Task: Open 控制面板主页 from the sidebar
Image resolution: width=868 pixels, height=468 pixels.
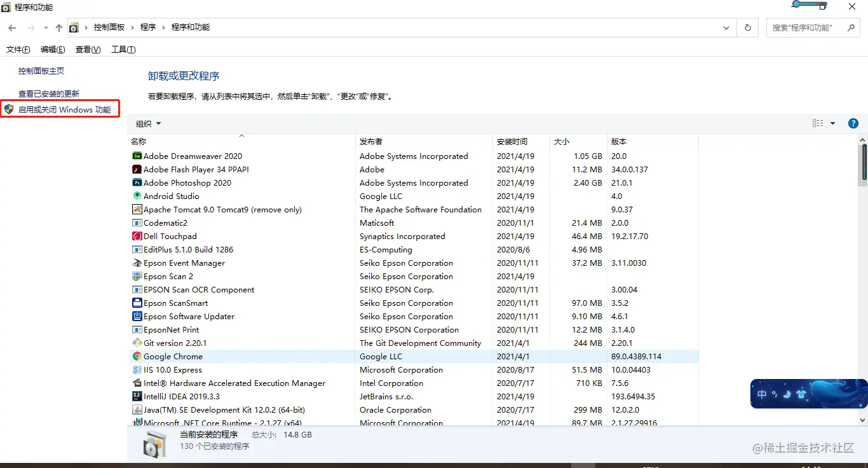Action: pyautogui.click(x=39, y=72)
